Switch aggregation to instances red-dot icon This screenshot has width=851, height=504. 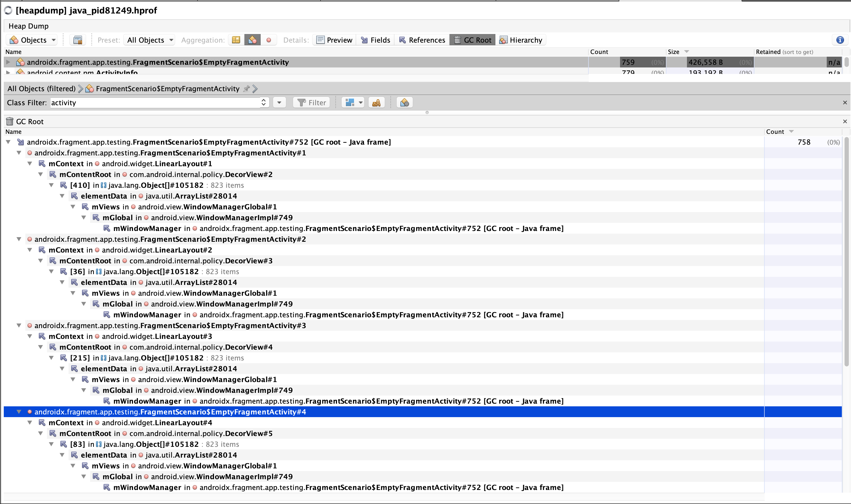(x=269, y=40)
